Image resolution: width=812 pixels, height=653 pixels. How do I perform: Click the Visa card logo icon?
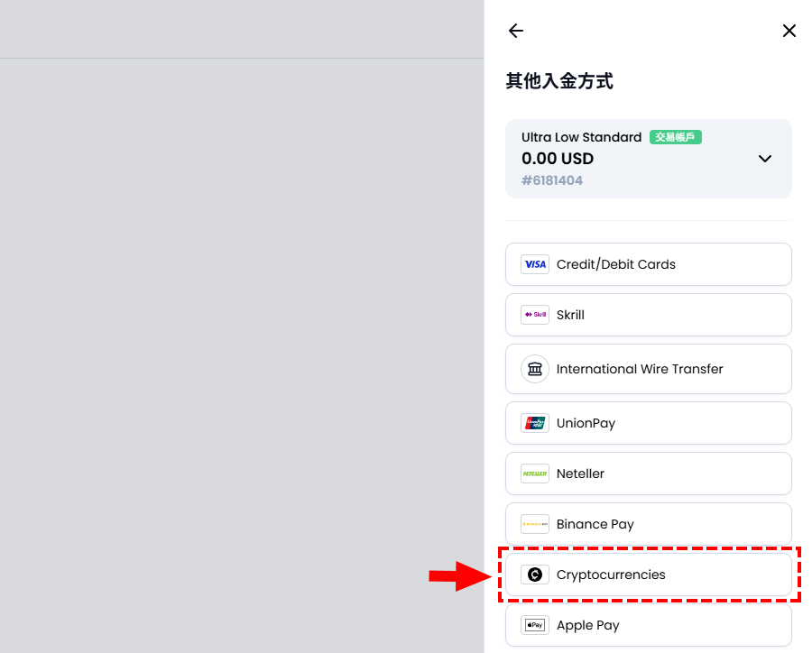pos(535,264)
